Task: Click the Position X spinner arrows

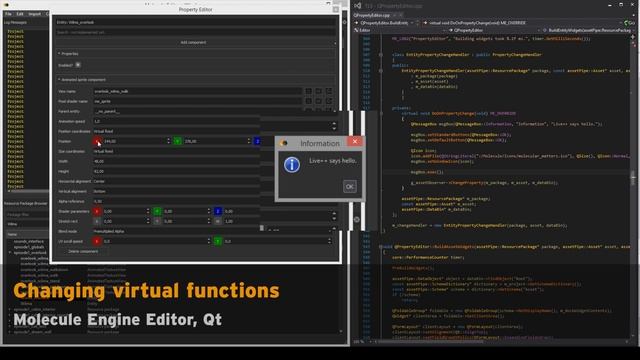Action: [x=169, y=141]
